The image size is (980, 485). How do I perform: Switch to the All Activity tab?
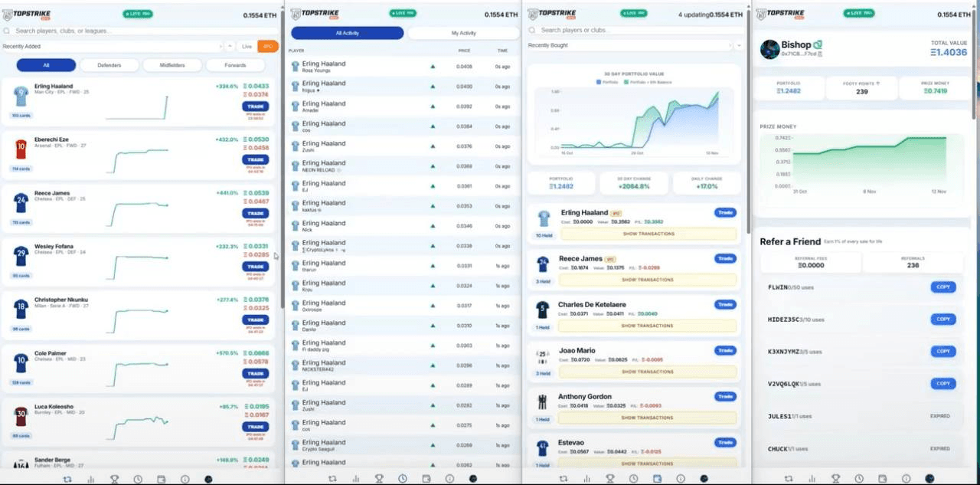(347, 33)
